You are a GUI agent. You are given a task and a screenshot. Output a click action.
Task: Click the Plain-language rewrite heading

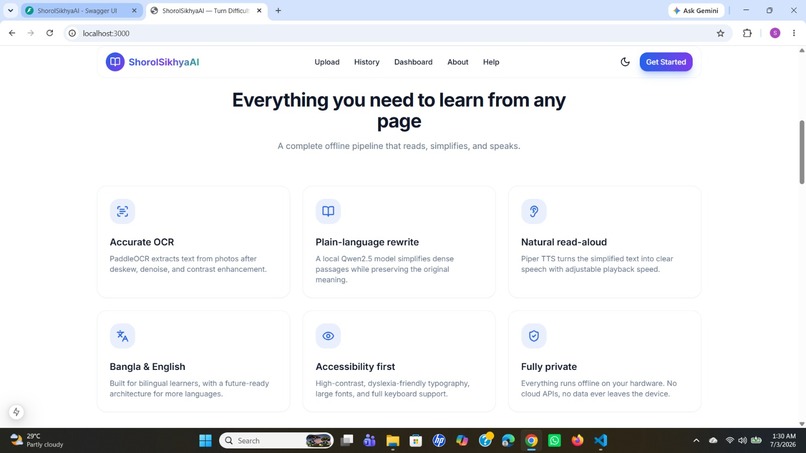pyautogui.click(x=367, y=242)
